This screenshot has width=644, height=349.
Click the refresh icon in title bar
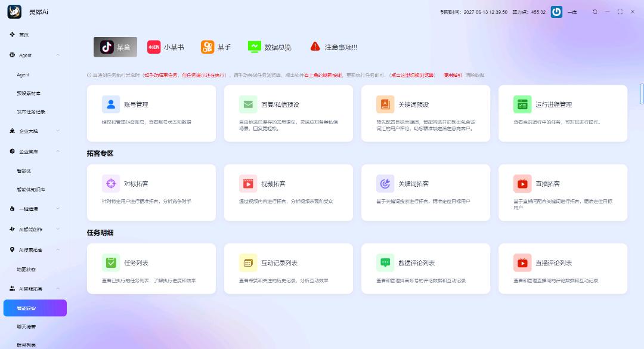(x=595, y=12)
